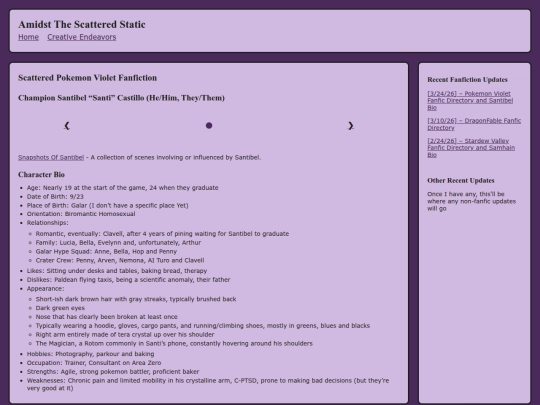
Task: Click the previous slide arrow
Action: [x=67, y=126]
